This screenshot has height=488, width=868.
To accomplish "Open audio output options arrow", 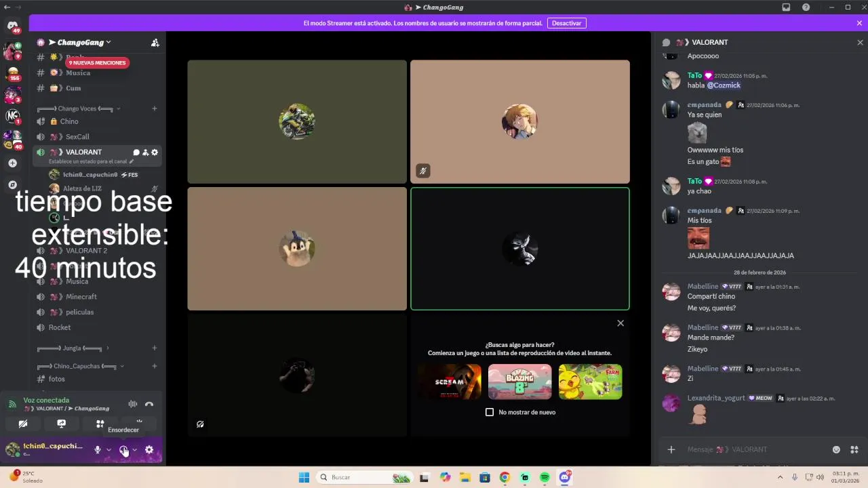I will pos(134,449).
